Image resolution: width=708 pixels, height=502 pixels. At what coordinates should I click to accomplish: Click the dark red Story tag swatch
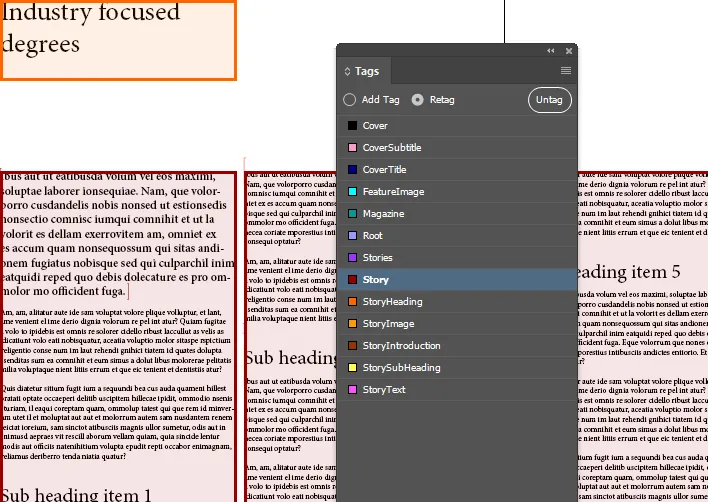click(x=352, y=279)
